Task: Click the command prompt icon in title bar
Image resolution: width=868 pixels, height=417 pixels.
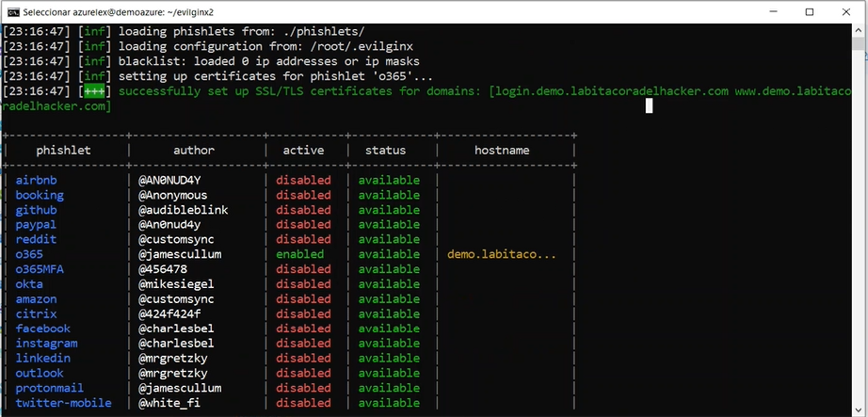Action: click(x=14, y=11)
